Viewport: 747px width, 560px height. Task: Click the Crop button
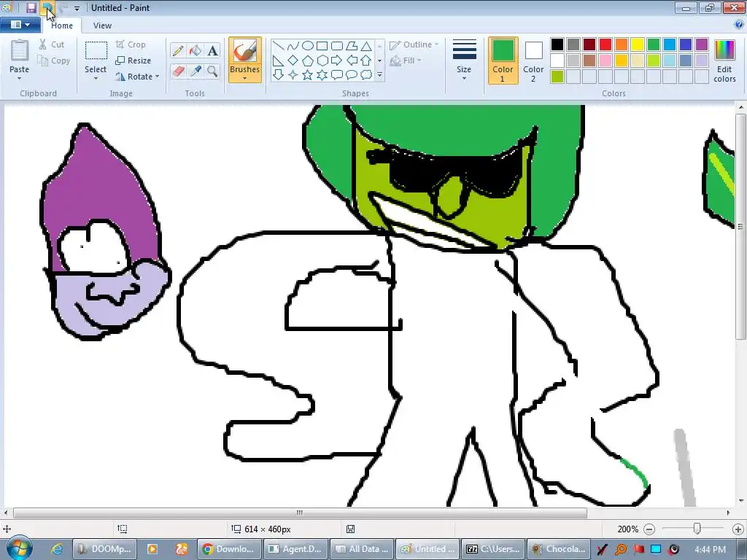click(131, 44)
